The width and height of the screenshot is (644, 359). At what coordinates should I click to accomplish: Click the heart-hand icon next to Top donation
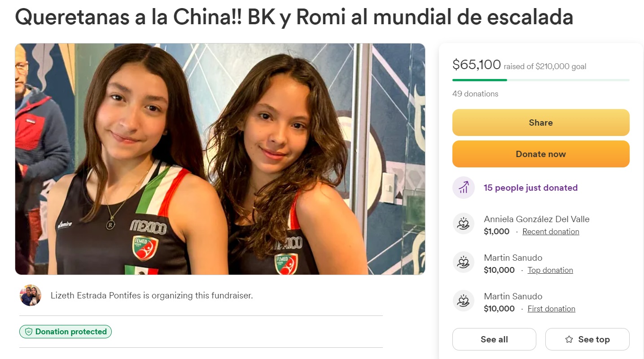[x=464, y=263]
